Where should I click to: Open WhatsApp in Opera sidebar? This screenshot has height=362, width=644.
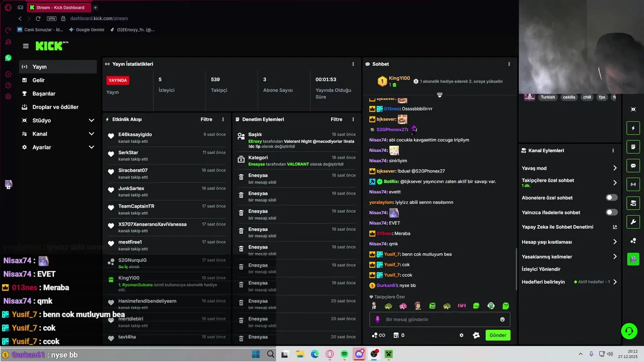pyautogui.click(x=8, y=58)
